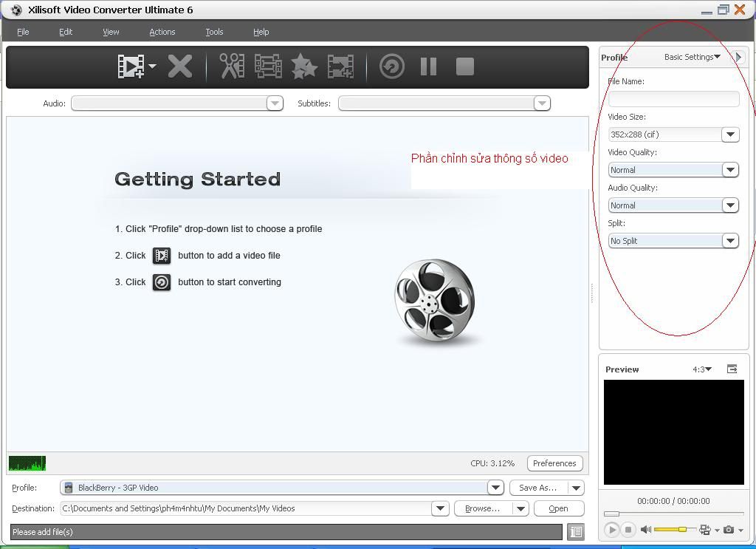Click the snapshot camera icon
Image resolution: width=756 pixels, height=549 pixels.
pos(729,530)
